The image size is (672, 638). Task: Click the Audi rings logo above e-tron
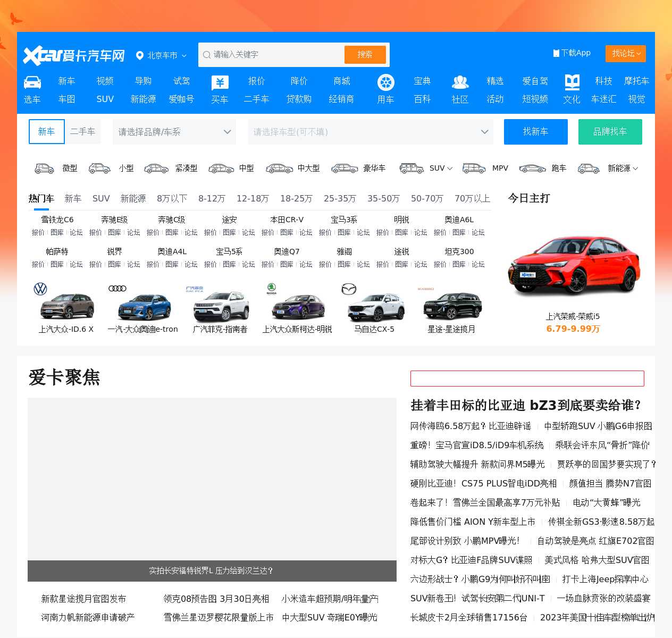[117, 289]
